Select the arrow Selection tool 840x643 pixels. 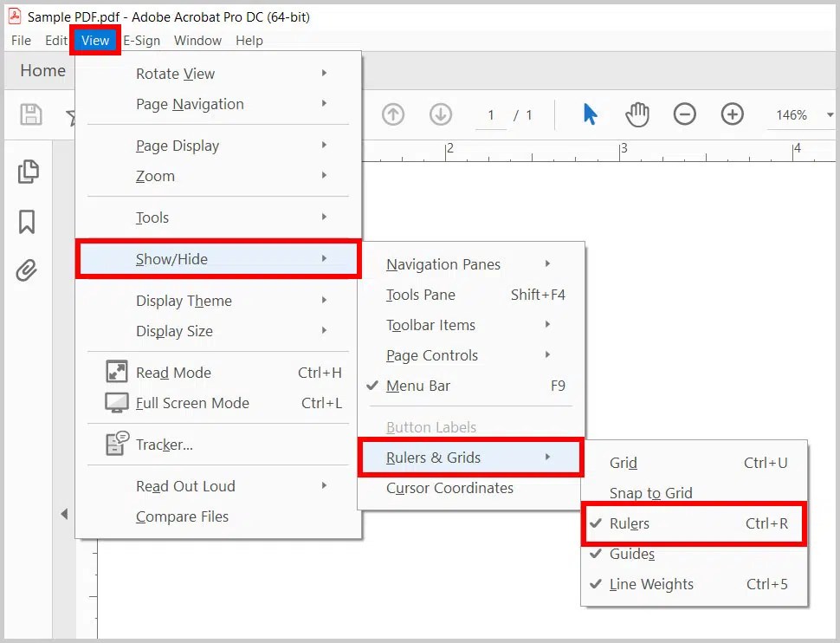[x=590, y=114]
